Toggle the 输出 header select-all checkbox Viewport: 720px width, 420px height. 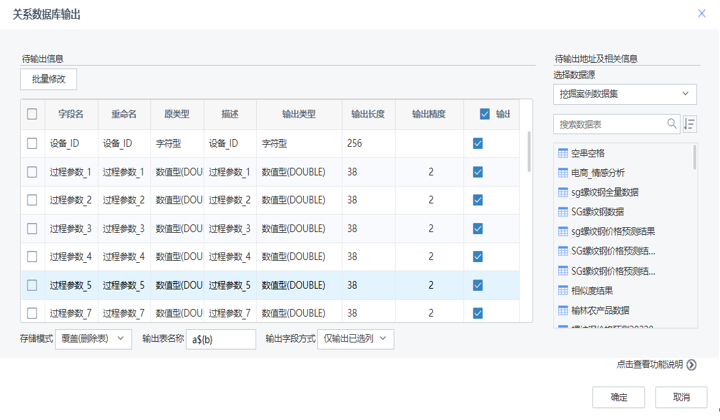tap(485, 114)
